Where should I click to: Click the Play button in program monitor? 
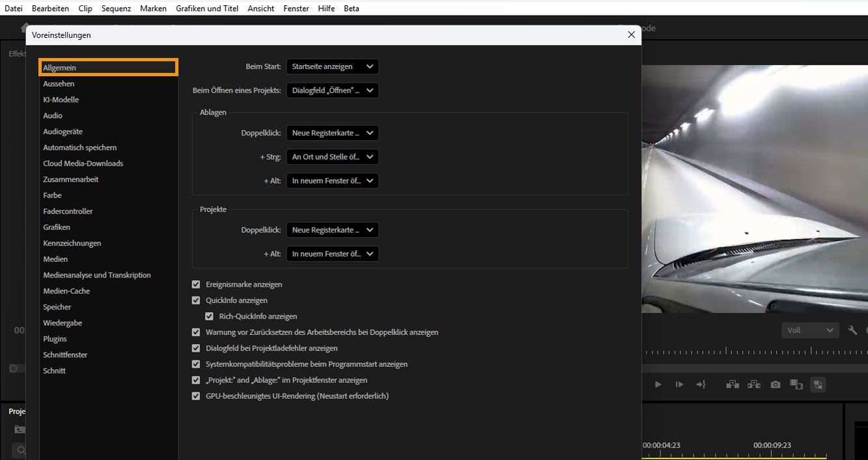(x=658, y=384)
